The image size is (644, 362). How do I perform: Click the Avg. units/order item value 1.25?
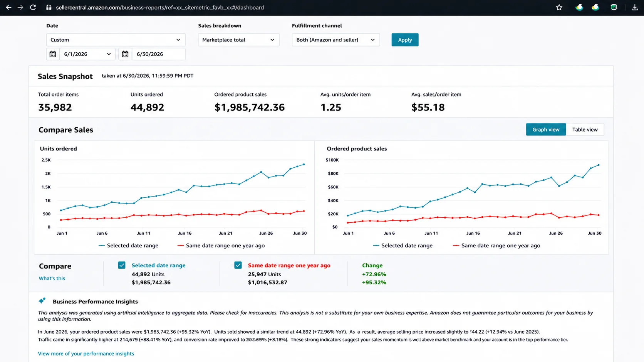331,107
